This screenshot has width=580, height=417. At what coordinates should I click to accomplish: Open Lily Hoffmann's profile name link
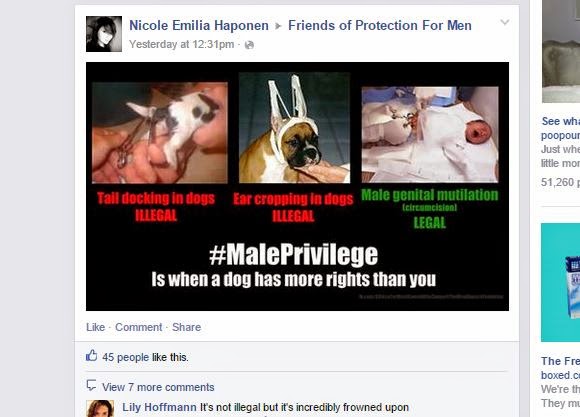click(159, 407)
